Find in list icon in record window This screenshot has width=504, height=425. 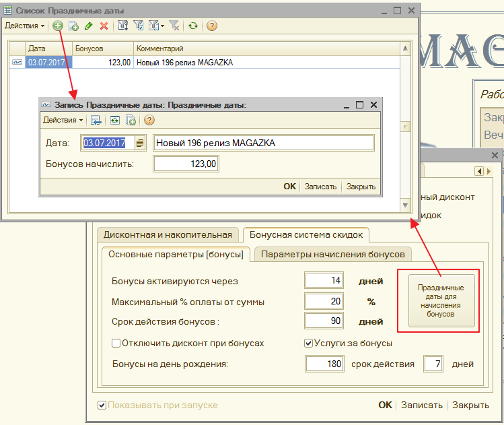coord(96,121)
